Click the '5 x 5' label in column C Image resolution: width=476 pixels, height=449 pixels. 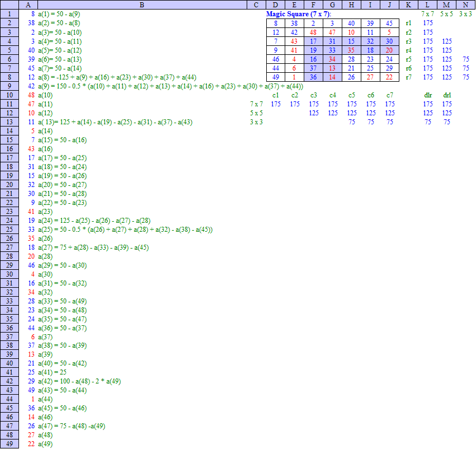click(257, 113)
